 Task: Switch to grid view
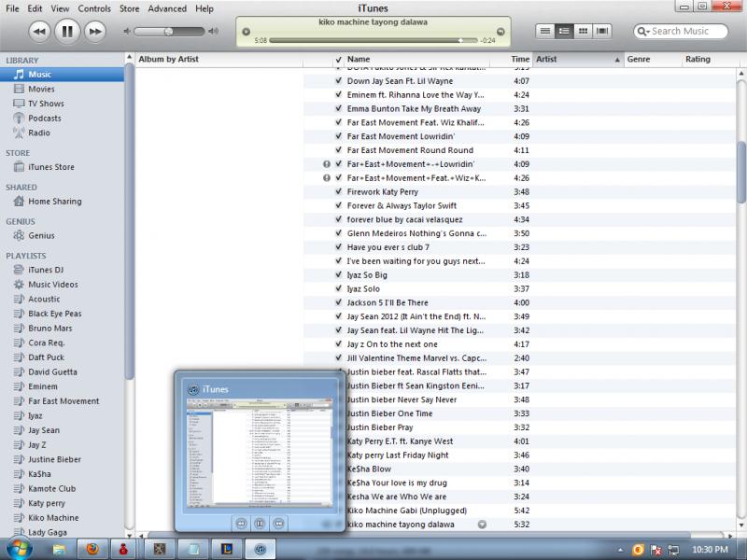[584, 31]
